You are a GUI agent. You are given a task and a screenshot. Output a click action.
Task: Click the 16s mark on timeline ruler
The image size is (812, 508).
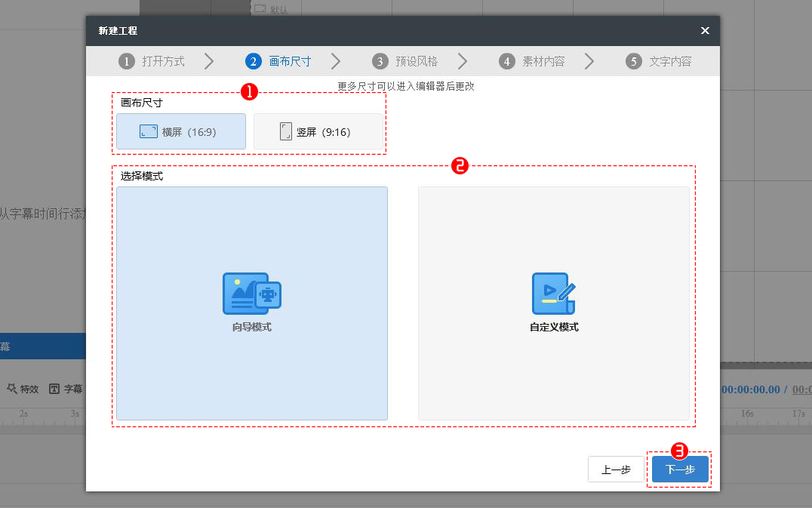pos(746,414)
